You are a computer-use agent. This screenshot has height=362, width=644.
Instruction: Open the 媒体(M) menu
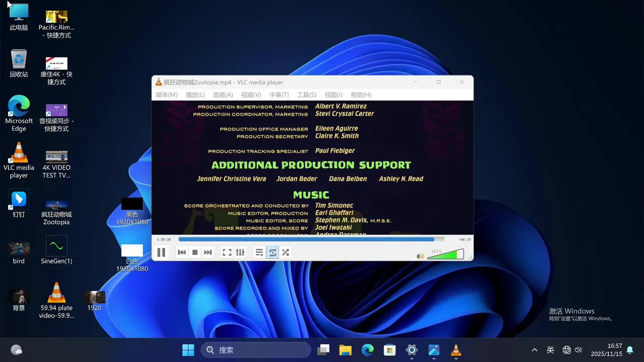167,95
